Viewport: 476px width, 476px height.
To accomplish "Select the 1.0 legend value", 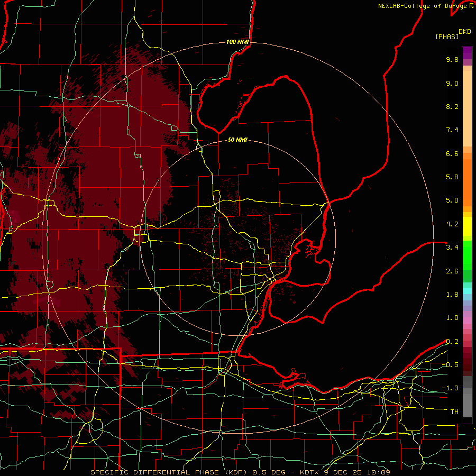I will [452, 318].
